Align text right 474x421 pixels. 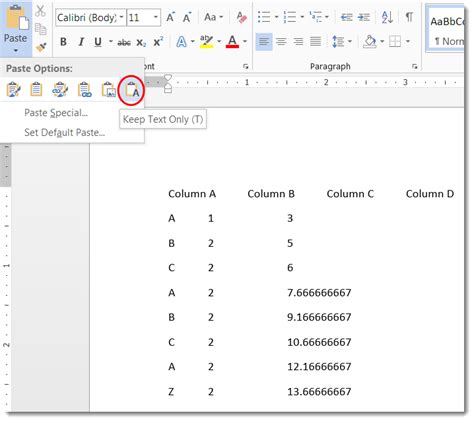point(298,42)
